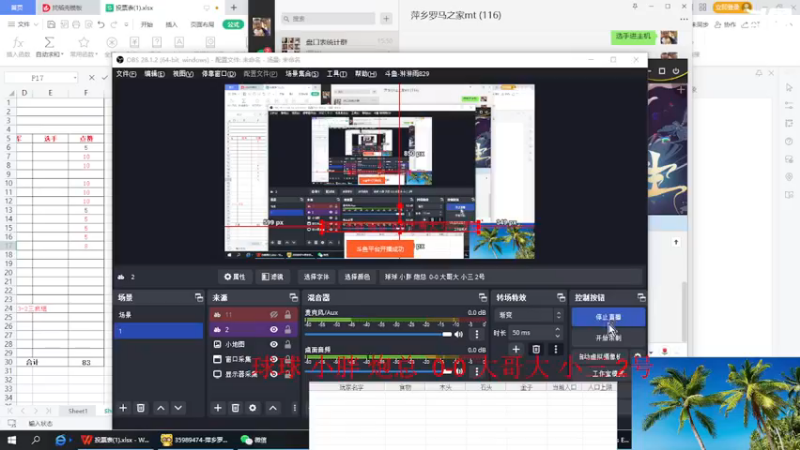Pop out the 混音器 dock panel
This screenshot has height=450, width=800.
point(483,297)
